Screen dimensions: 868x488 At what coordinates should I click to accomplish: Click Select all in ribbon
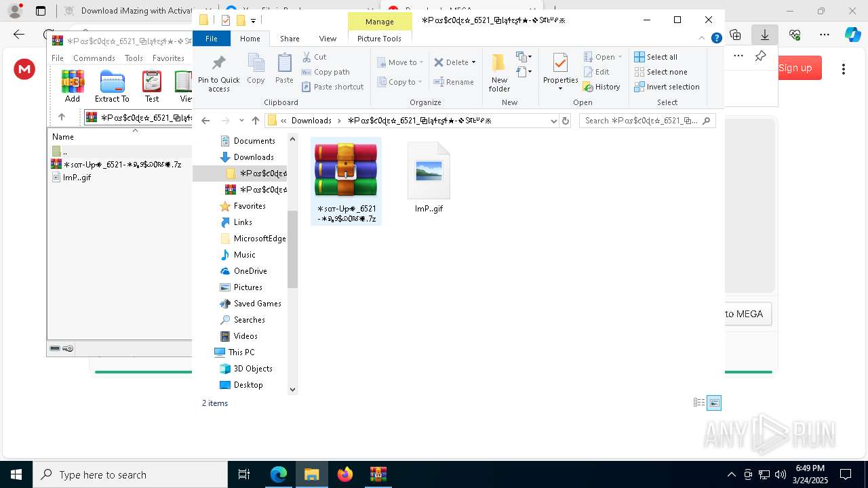[656, 57]
